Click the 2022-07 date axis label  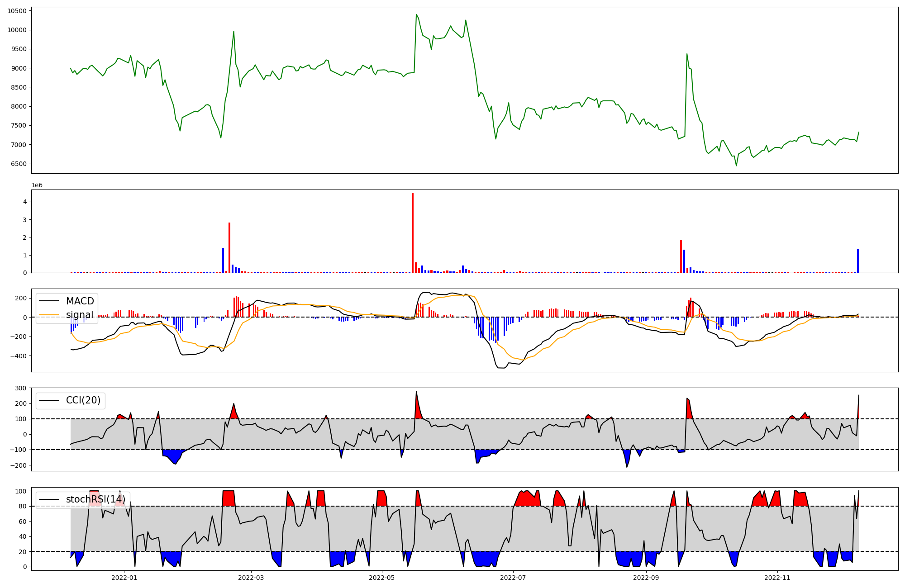[513, 578]
